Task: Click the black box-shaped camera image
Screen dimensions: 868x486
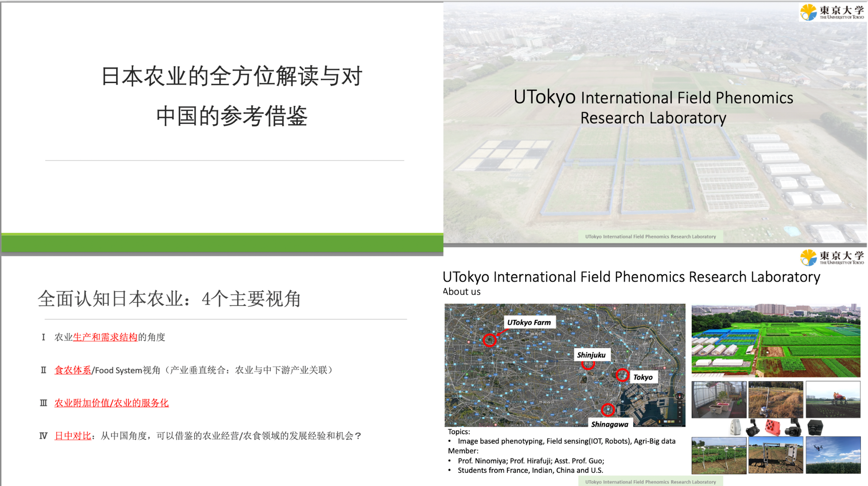Action: (x=815, y=427)
